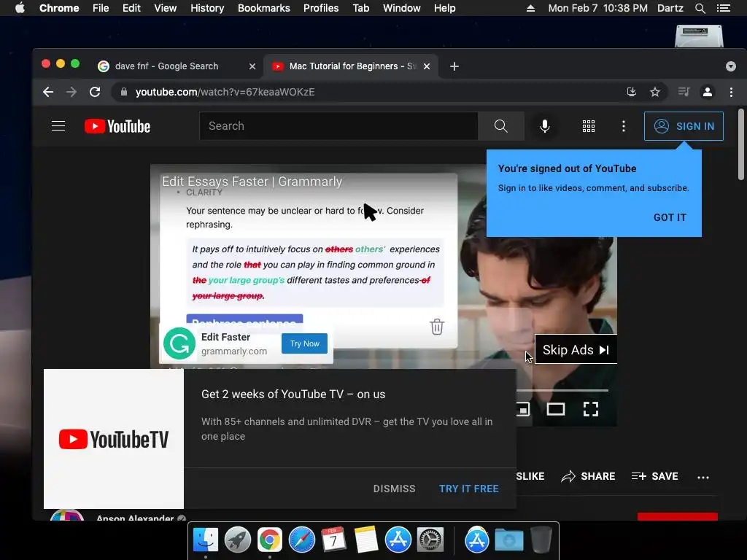Reload the YouTube page
Screen dimensions: 747x560
(x=95, y=92)
